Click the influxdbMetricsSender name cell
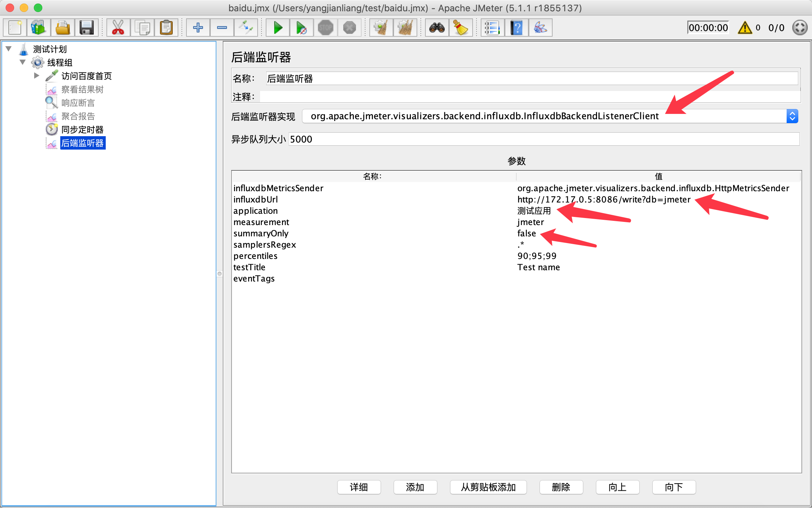The image size is (812, 508). click(374, 188)
